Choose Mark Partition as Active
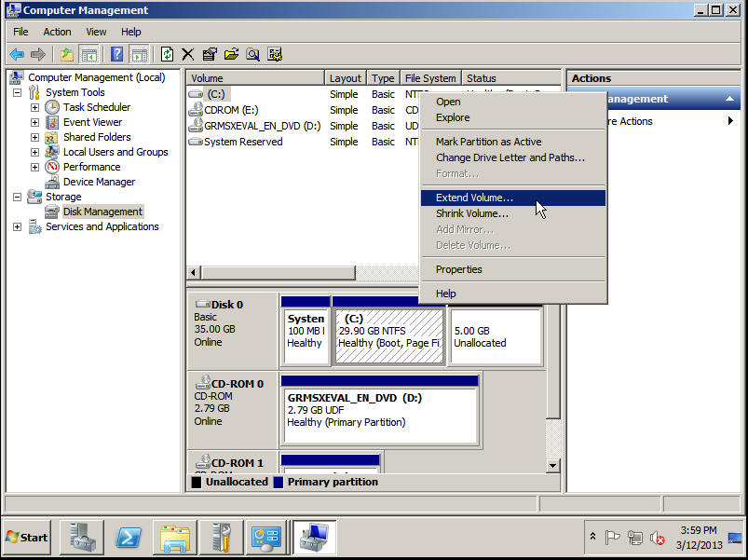 [513, 142]
